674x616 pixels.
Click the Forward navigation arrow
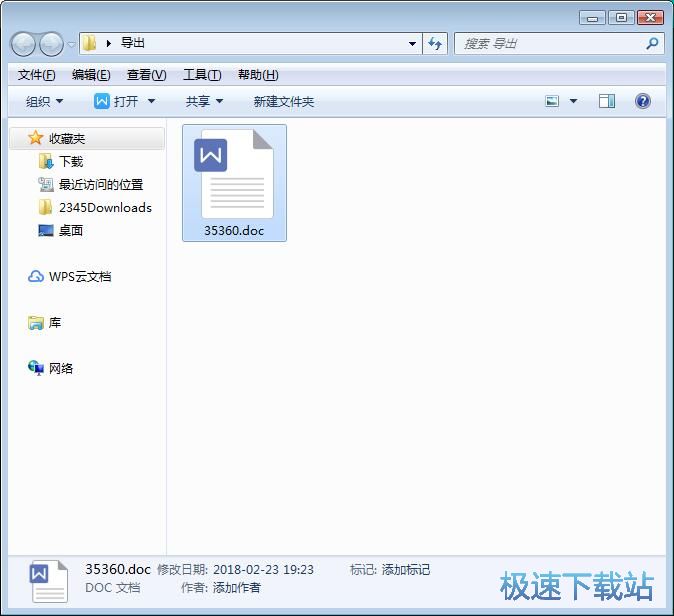(51, 44)
